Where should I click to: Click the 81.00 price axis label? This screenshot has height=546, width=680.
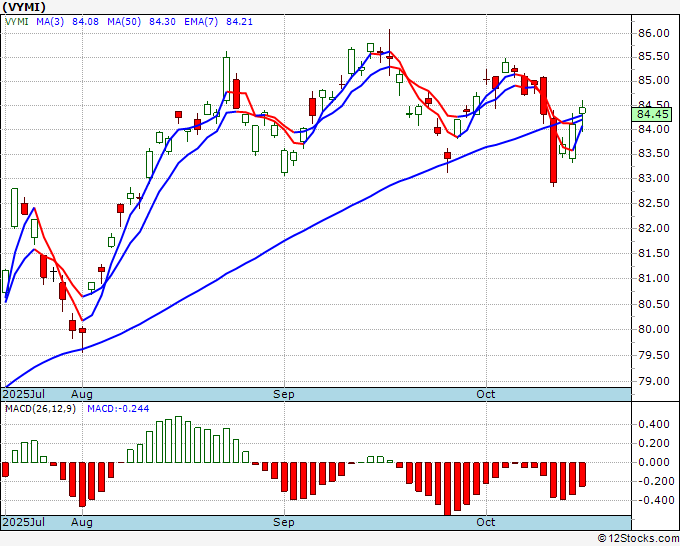click(x=653, y=278)
